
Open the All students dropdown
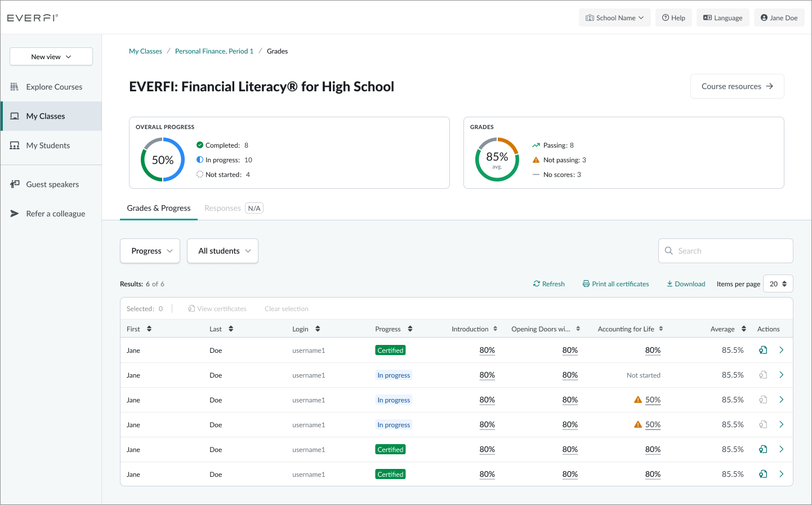222,251
